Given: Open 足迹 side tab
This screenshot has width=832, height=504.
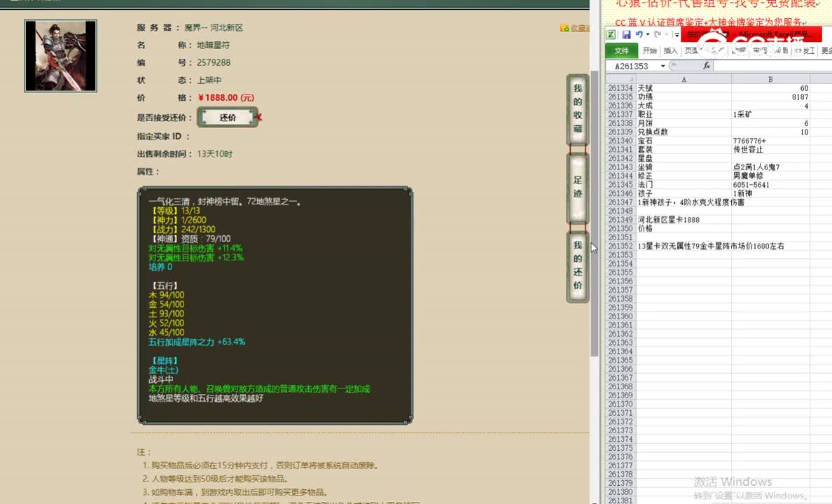Looking at the screenshot, I should (x=578, y=187).
